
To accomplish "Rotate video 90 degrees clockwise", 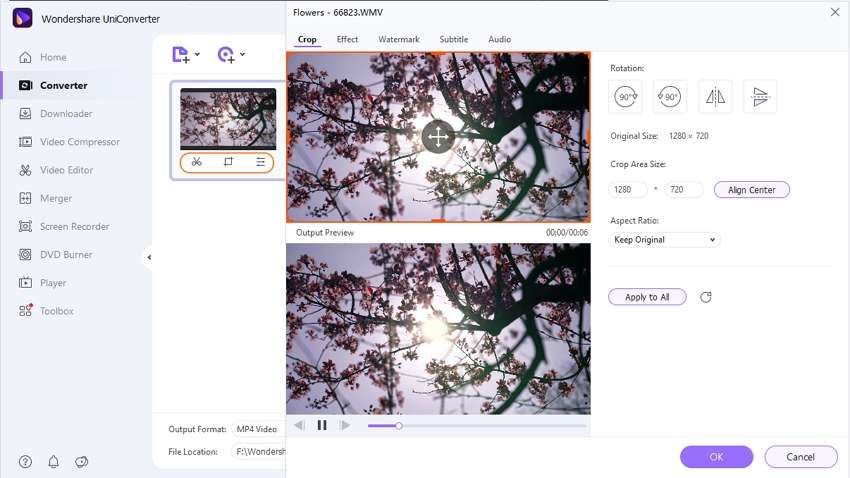I will 625,97.
